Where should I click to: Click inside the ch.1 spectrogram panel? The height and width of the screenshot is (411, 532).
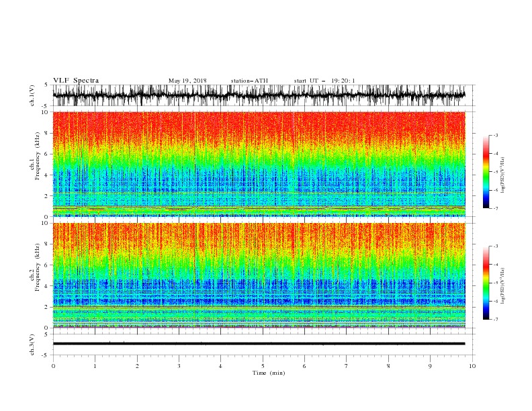click(x=259, y=164)
